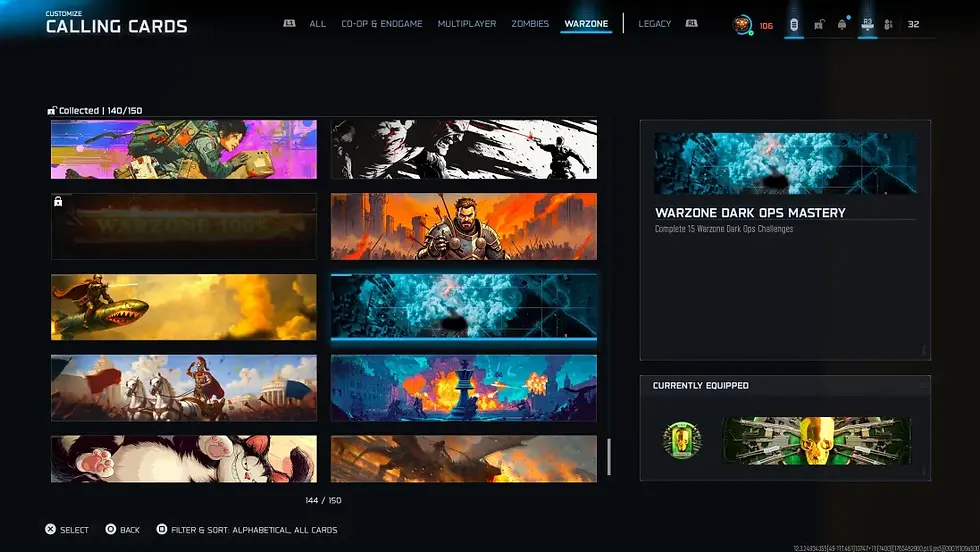Click the equipped emblem icon
This screenshot has width=980, height=552.
click(682, 439)
